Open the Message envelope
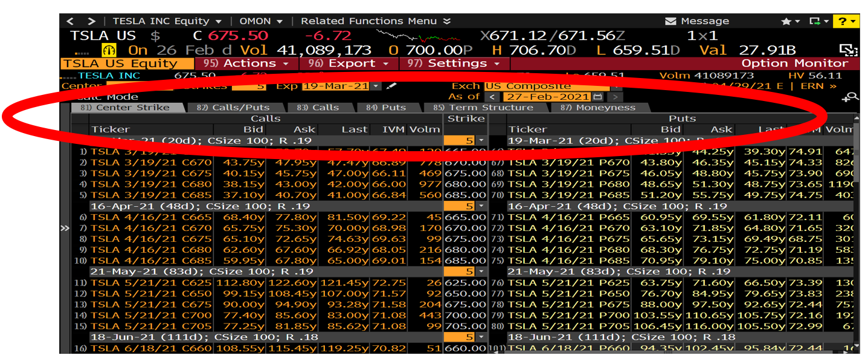868x358 pixels. pyautogui.click(x=670, y=21)
